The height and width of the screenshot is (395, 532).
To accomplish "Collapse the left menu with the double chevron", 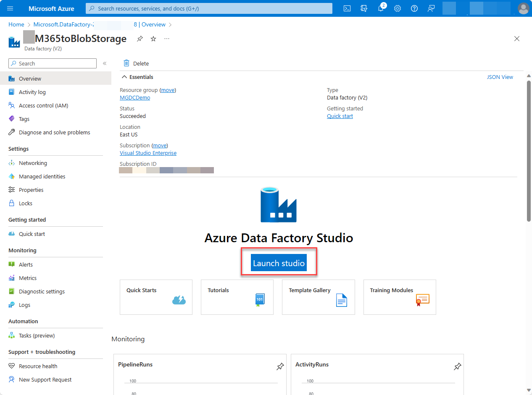I will pyautogui.click(x=104, y=63).
